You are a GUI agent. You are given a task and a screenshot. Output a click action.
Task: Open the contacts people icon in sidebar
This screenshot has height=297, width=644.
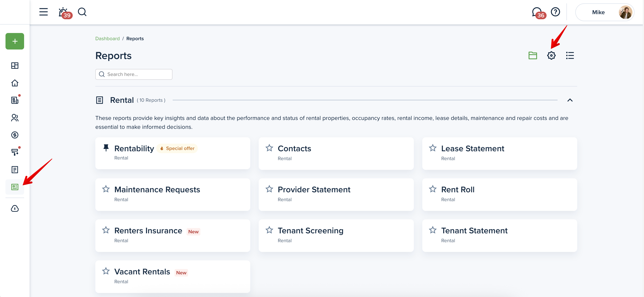[15, 118]
